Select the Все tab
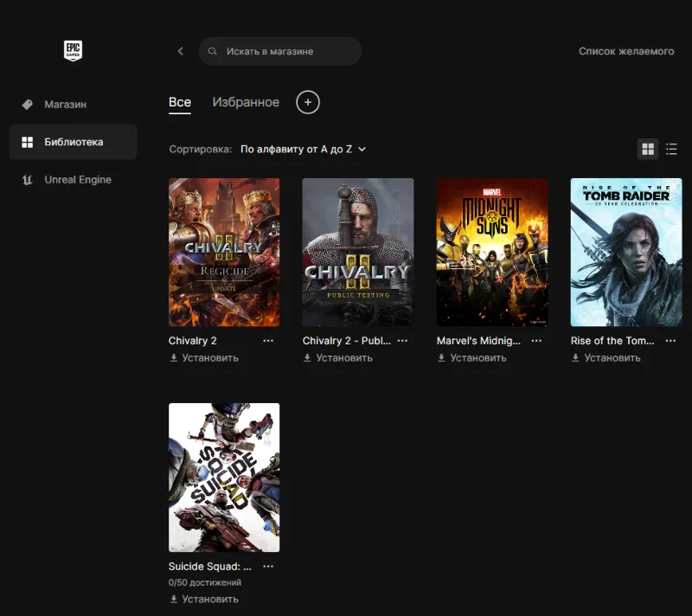Image resolution: width=692 pixels, height=616 pixels. [x=180, y=102]
